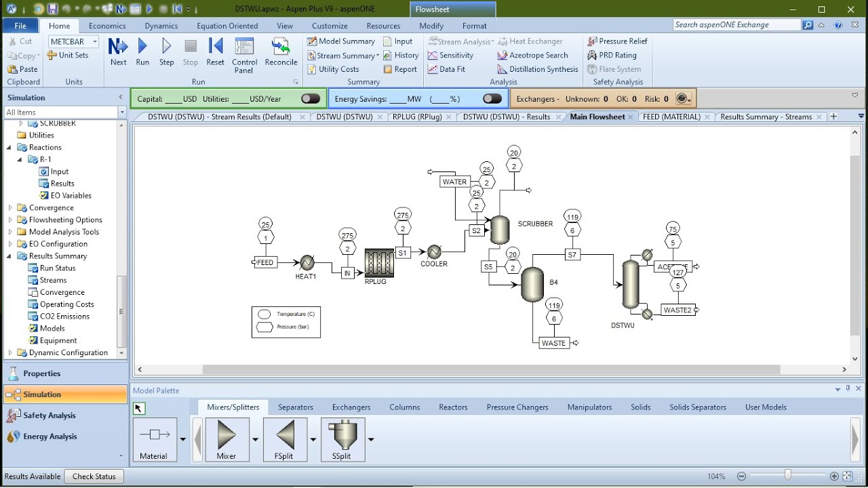Open the Equation Oriented ribbon tab
The width and height of the screenshot is (868, 488).
227,26
